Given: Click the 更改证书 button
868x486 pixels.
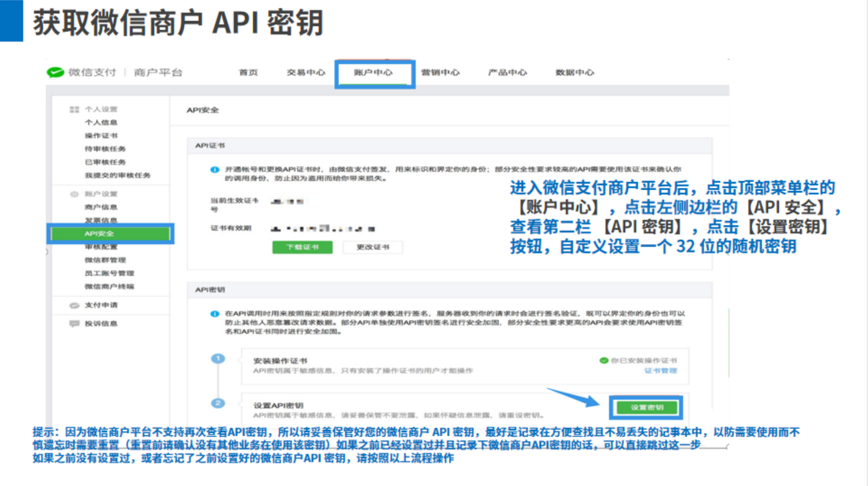Looking at the screenshot, I should coord(373,247).
